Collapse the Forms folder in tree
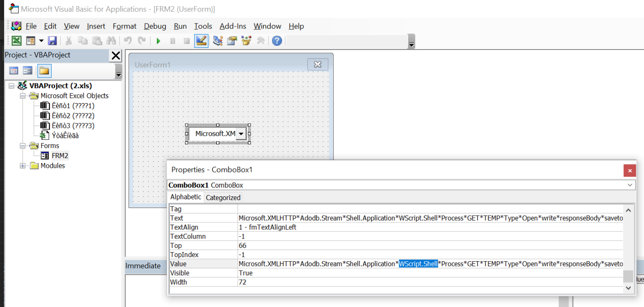 pyautogui.click(x=23, y=146)
